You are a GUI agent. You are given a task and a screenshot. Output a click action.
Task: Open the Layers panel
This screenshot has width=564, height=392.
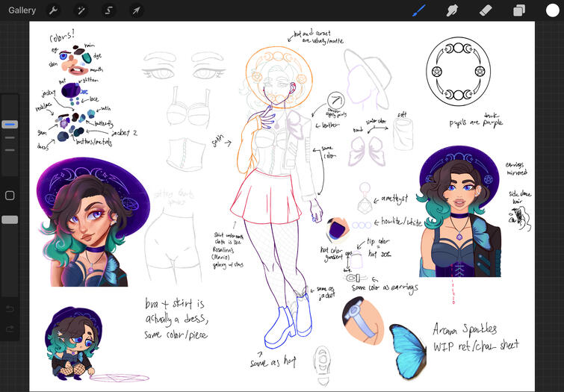click(519, 10)
